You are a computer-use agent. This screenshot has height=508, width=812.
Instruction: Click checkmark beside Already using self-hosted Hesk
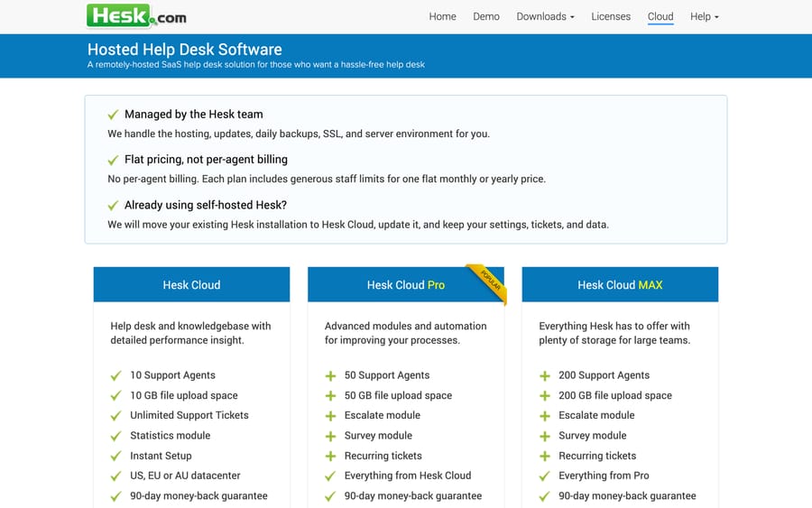(113, 206)
